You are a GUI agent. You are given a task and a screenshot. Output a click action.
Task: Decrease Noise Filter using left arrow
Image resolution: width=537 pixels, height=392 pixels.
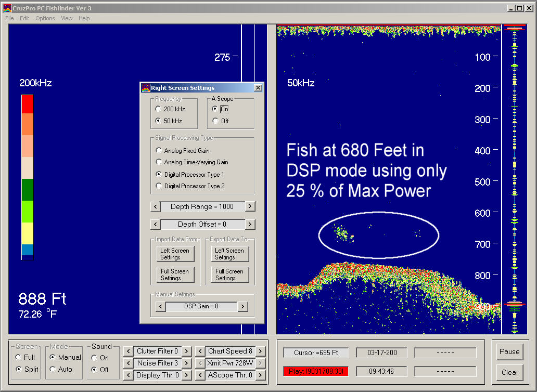coord(127,363)
